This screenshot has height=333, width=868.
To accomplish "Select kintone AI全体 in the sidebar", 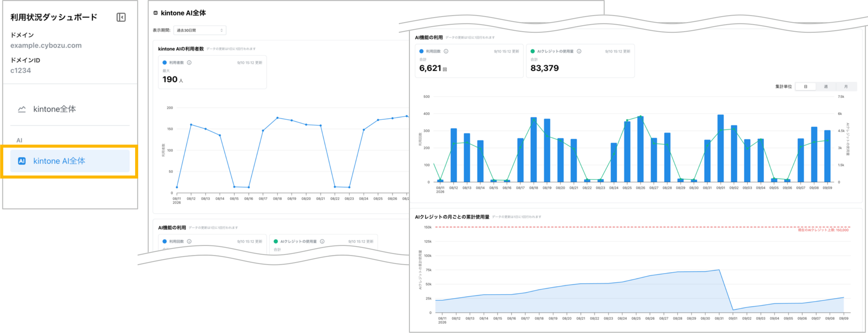I will [x=70, y=161].
